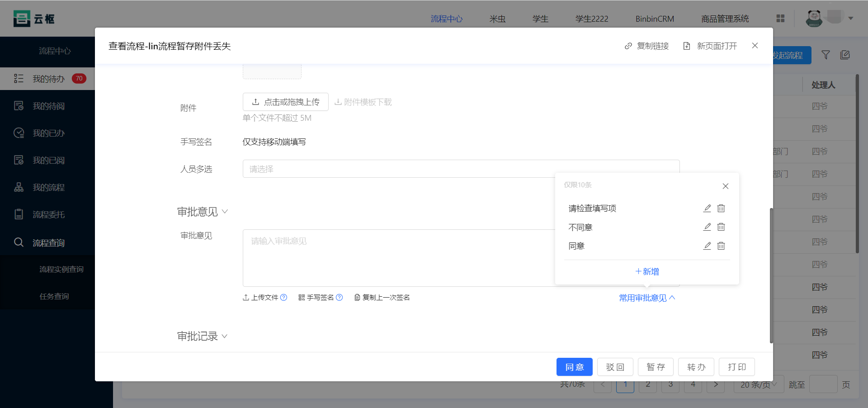Switch to 米虫 top tab

[x=497, y=19]
